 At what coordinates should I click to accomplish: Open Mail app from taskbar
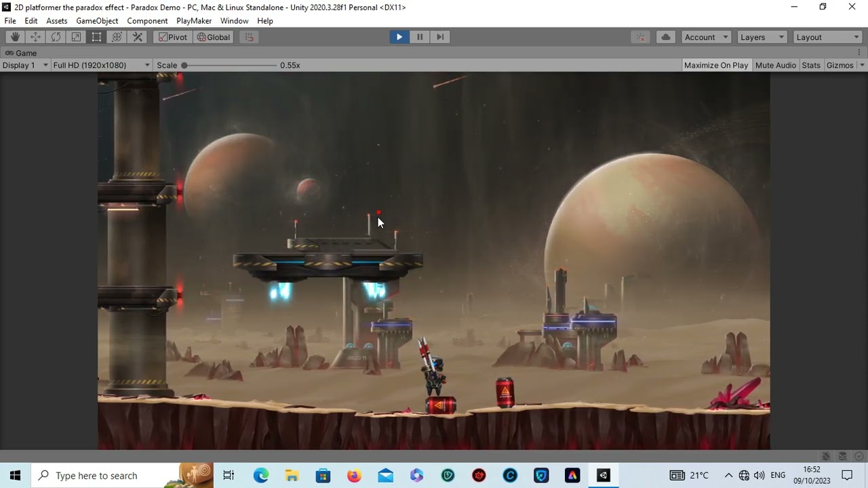point(385,475)
